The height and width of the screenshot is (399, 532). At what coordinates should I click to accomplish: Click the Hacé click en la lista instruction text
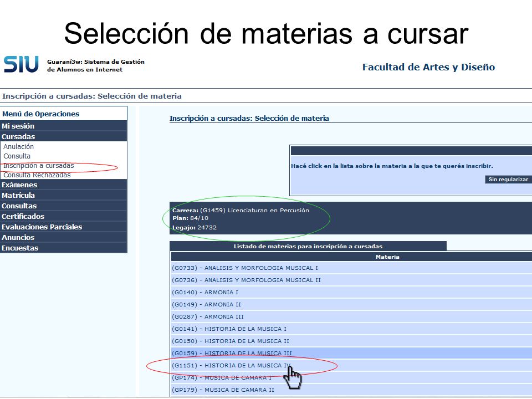pos(392,166)
